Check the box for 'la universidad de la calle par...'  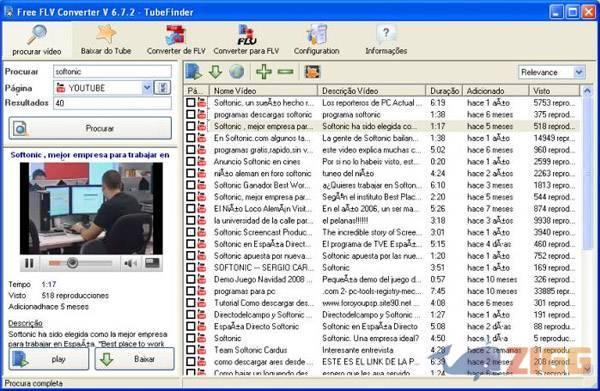pyautogui.click(x=191, y=220)
